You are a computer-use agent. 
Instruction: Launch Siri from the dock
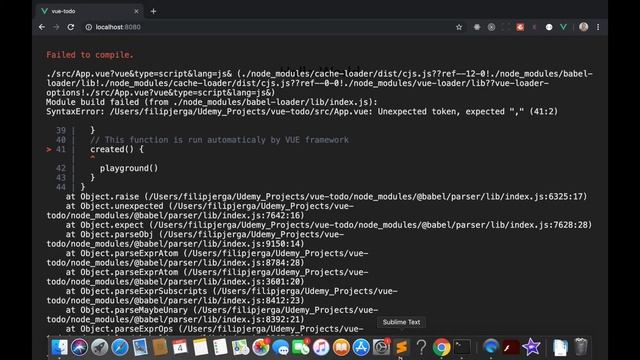point(80,347)
